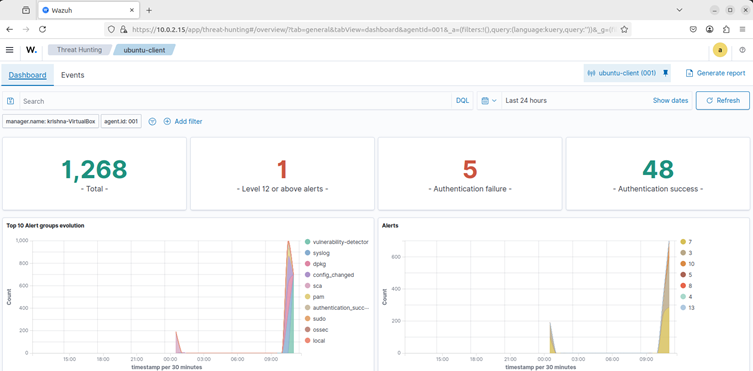Toggle vulnerability-detector legend entry
Image resolution: width=753 pixels, height=371 pixels.
[337, 242]
